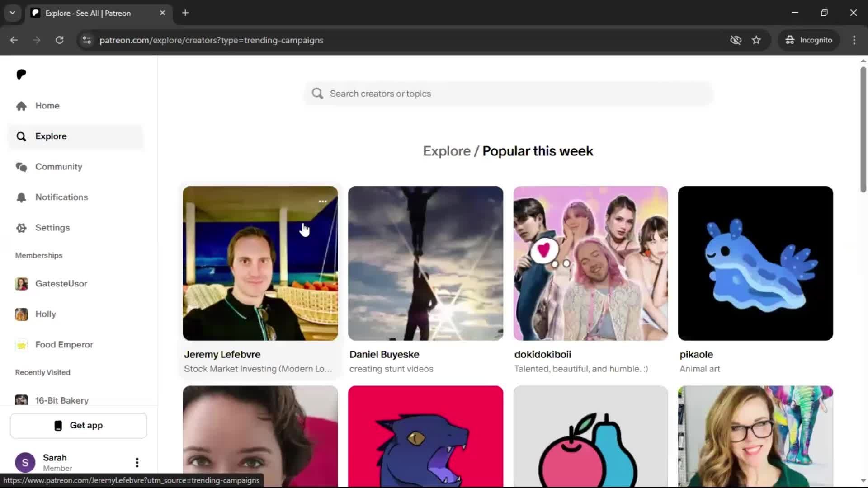Click the pikaole name text
The image size is (868, 488).
click(696, 355)
